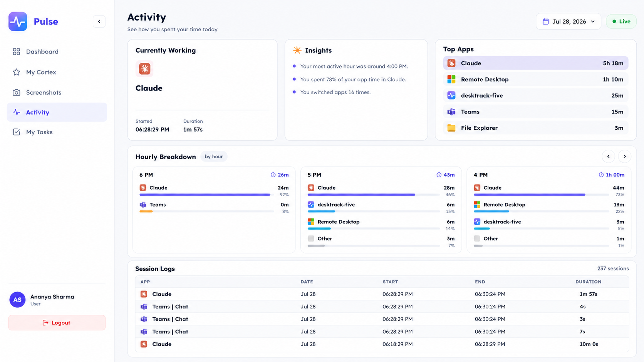
Task: Select Claude session lasting 10m 0s
Action: tap(382, 344)
